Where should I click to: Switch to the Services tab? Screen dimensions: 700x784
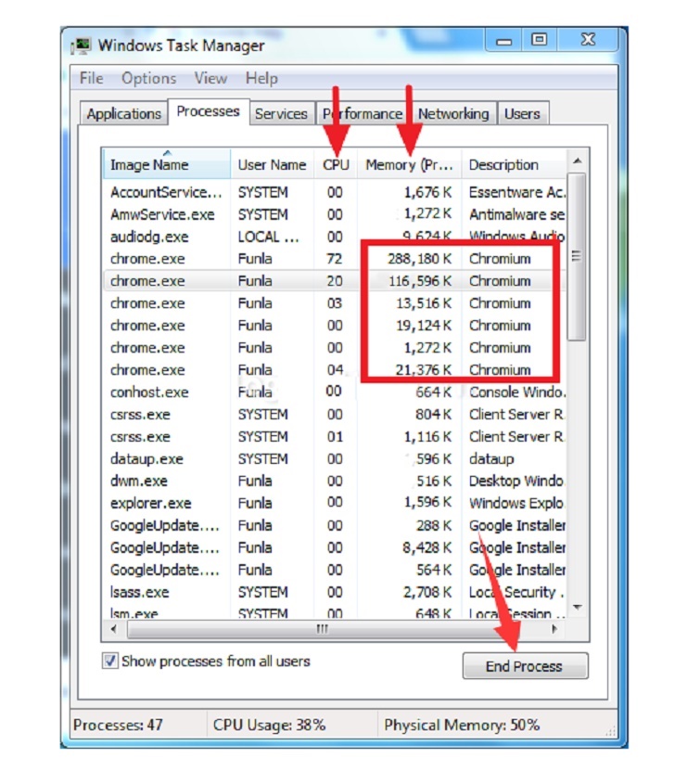coord(281,114)
